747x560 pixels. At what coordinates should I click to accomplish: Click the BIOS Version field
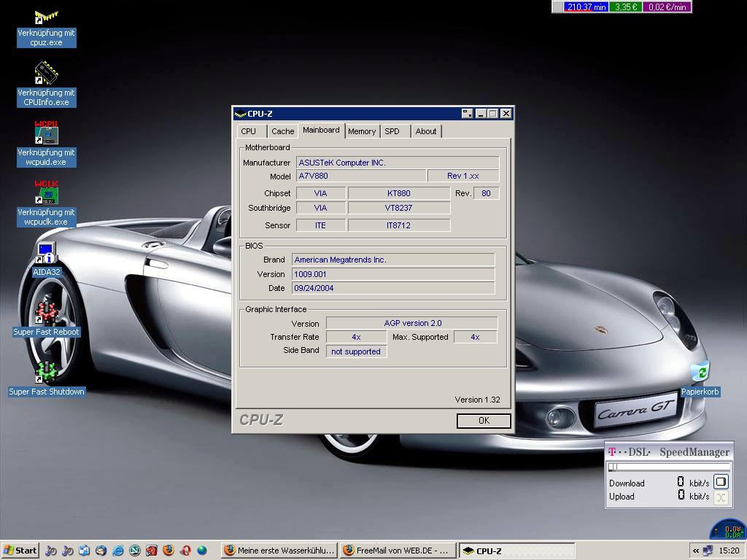point(392,274)
